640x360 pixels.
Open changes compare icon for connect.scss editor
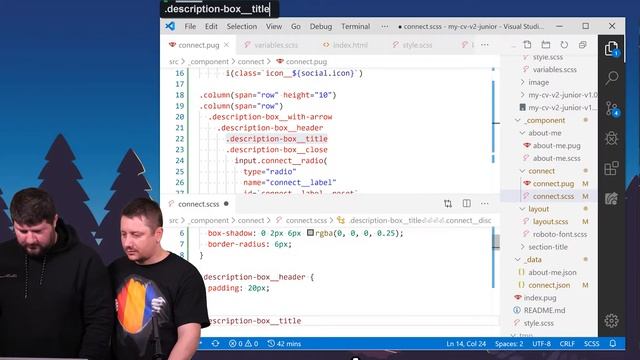tap(448, 203)
